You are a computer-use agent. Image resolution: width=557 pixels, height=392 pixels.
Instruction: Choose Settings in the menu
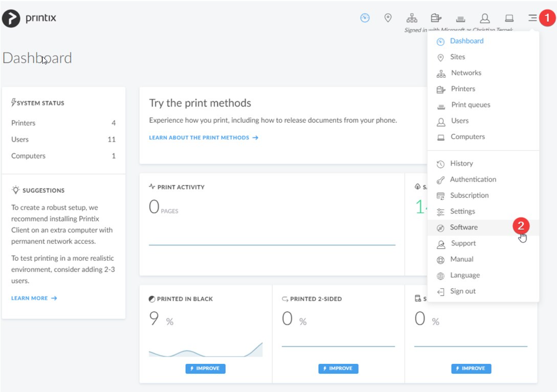462,211
